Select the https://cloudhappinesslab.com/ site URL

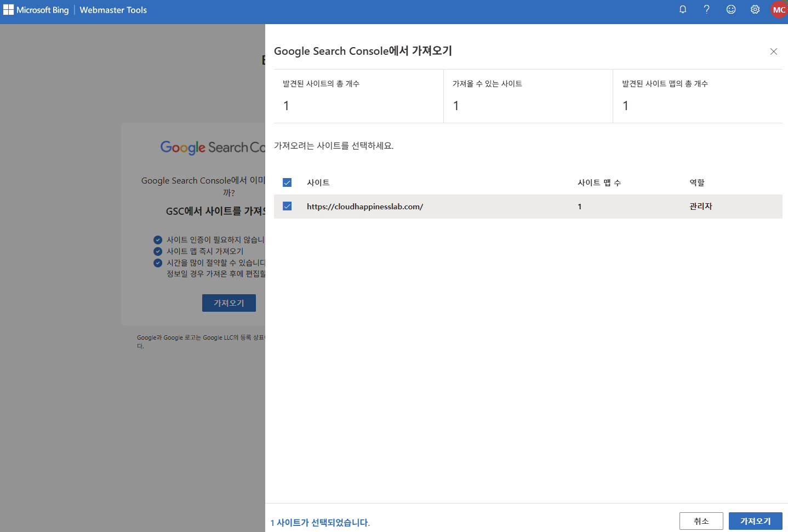click(365, 207)
